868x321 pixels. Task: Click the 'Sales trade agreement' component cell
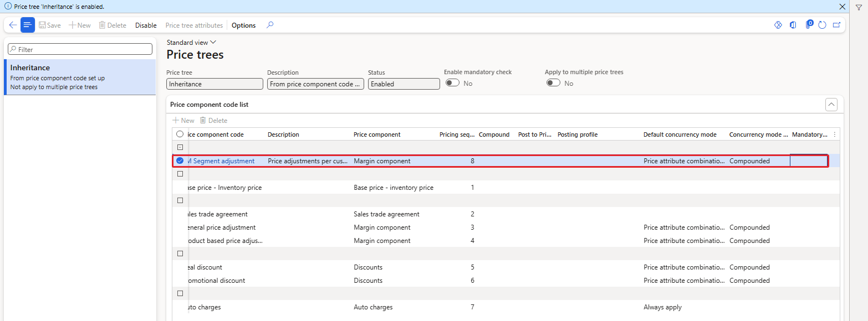(x=386, y=214)
